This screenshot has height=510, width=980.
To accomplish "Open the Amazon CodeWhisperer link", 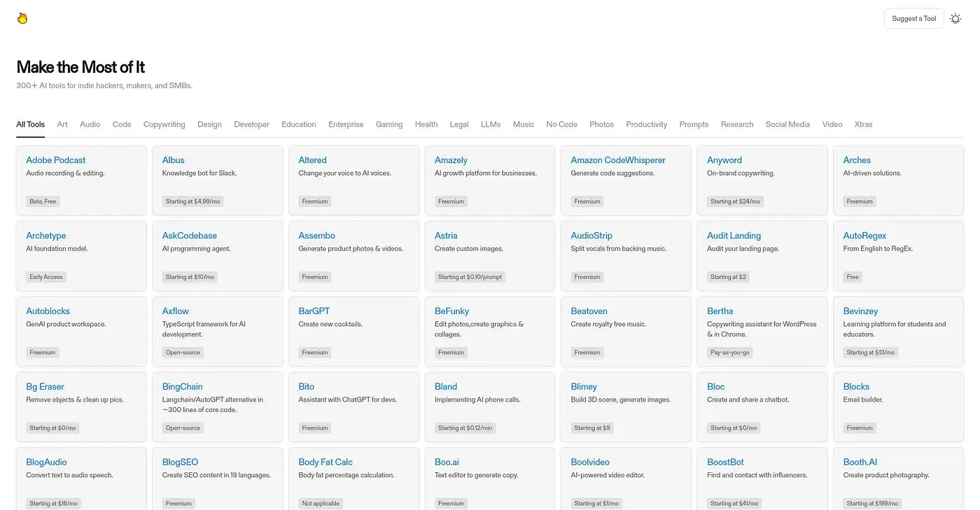I will pos(618,160).
